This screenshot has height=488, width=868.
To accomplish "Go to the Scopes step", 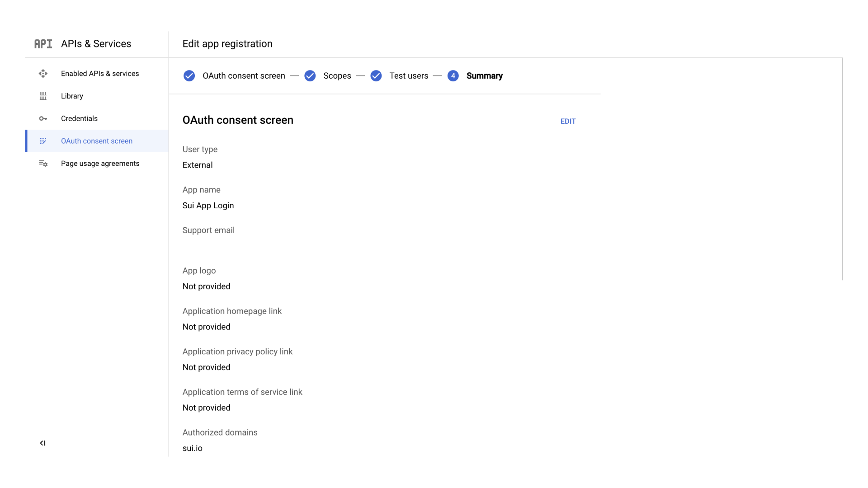I will (x=337, y=76).
